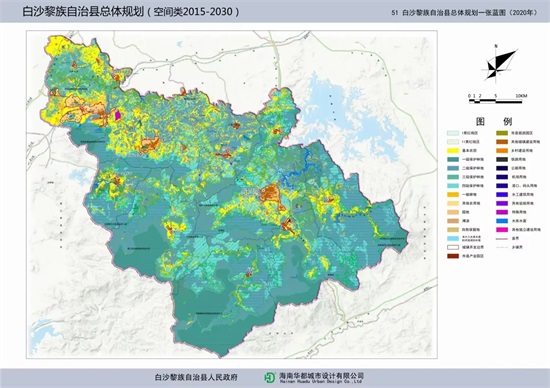Click the white 城镇开发边界 outline swatch
Image resolution: width=550 pixels, height=388 pixels.
[x=453, y=247]
